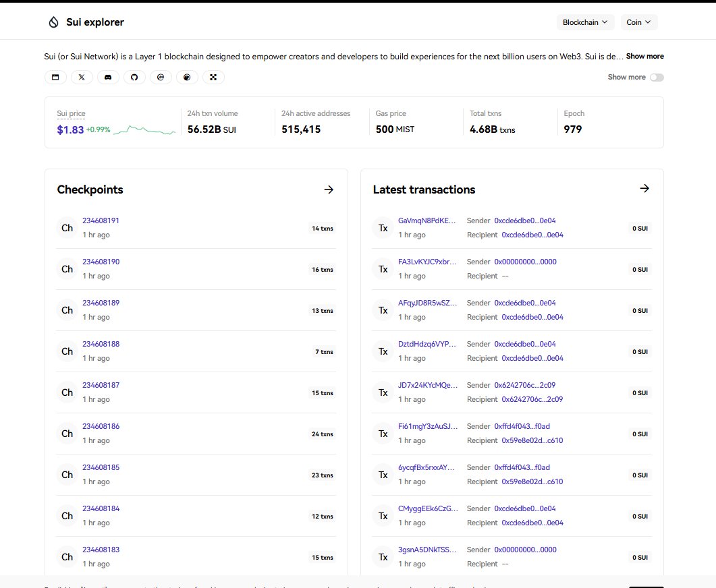The image size is (716, 588).
Task: Open transaction 6ycqfBx5rxxAY...
Action: point(426,467)
